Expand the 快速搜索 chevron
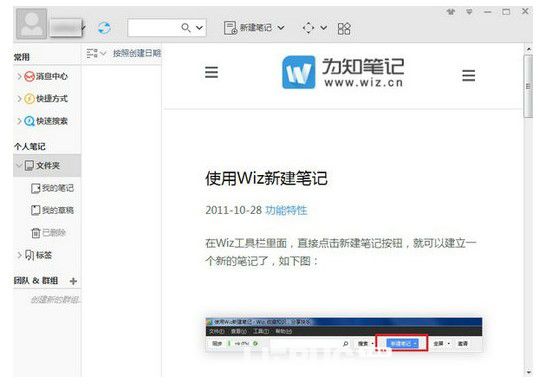This screenshot has width=540, height=384. pyautogui.click(x=19, y=121)
